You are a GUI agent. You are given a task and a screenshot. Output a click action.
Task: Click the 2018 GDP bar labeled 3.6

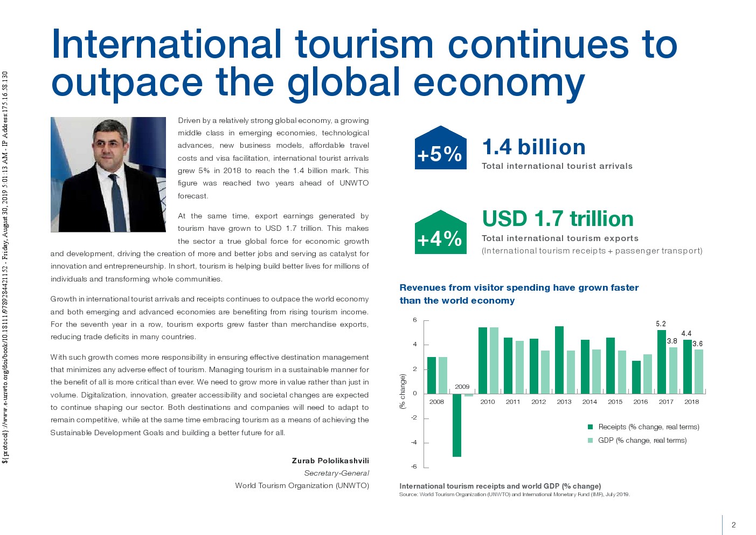[x=698, y=372]
